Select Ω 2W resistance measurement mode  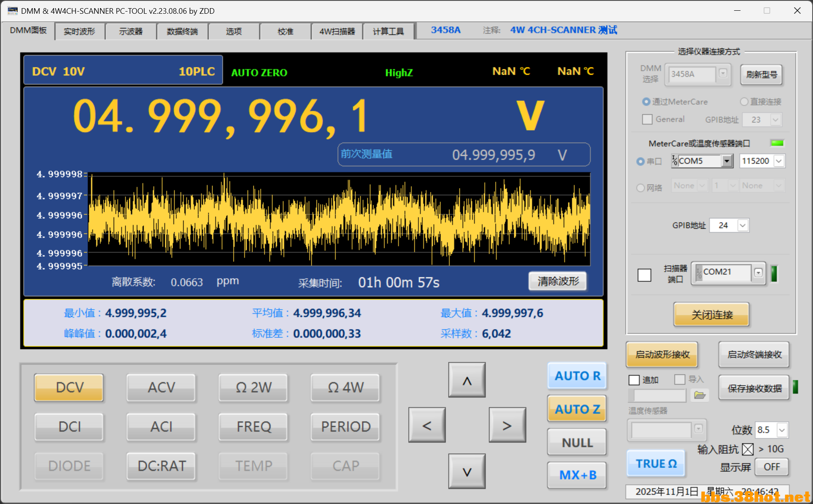click(253, 388)
